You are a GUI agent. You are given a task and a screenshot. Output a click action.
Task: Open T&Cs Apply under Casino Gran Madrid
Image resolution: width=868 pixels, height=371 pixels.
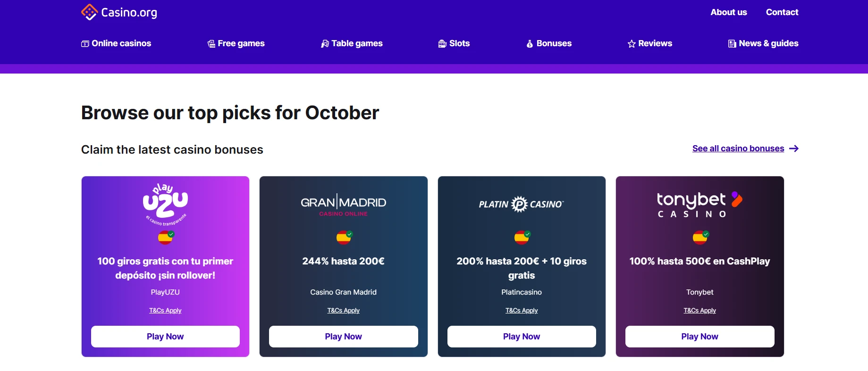pos(344,311)
